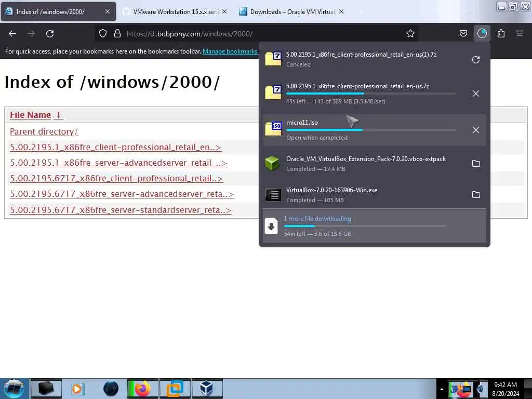Screen dimensions: 532x399
Task: Click the download arrow summary icon
Action: (271, 227)
